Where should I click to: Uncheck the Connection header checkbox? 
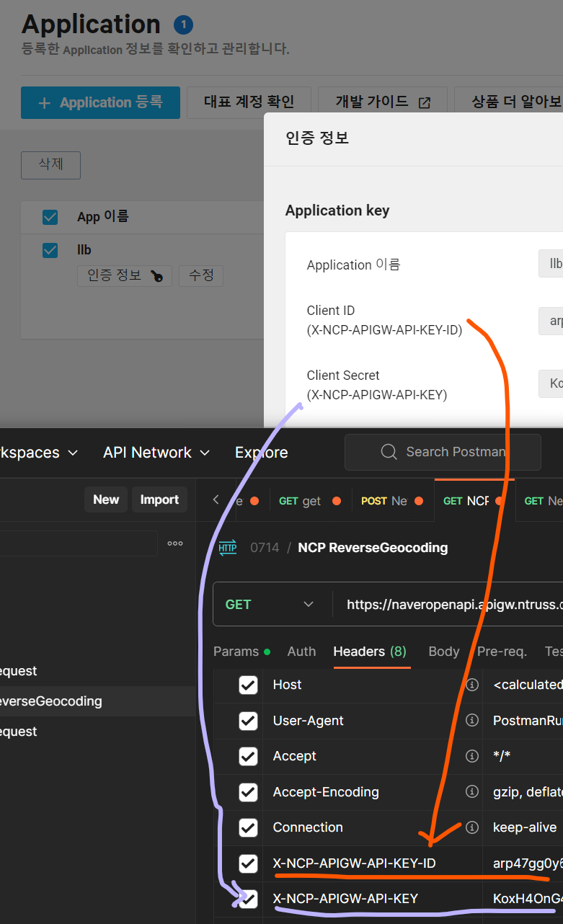(248, 827)
